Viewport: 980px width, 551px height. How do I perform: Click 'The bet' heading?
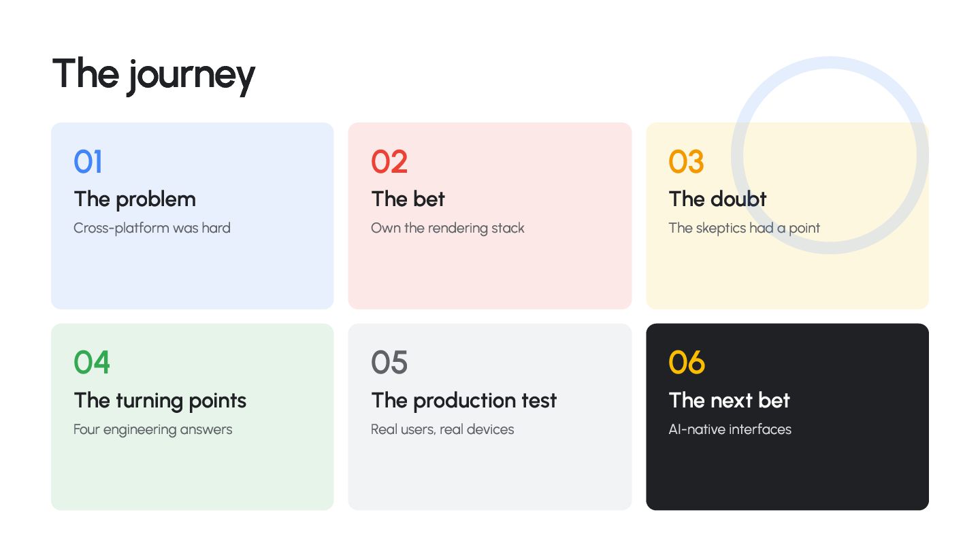[x=408, y=199]
